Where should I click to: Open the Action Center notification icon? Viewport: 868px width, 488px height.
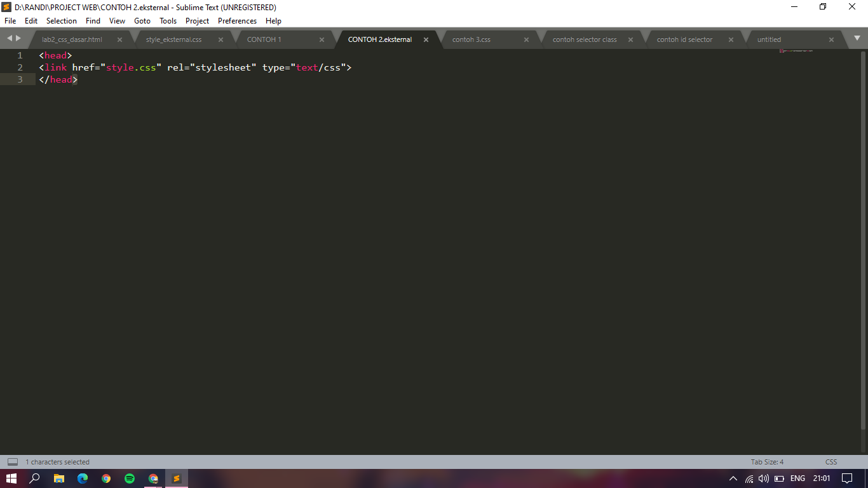click(x=848, y=478)
